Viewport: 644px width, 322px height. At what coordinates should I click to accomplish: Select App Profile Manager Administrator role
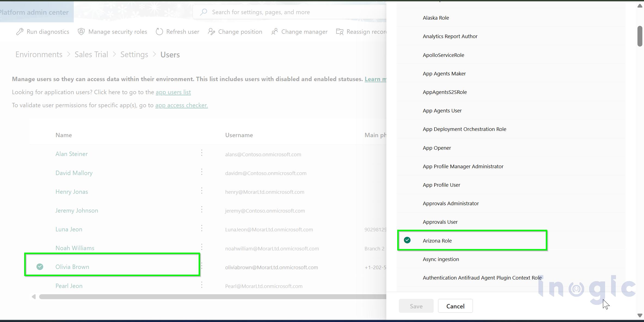511,166
